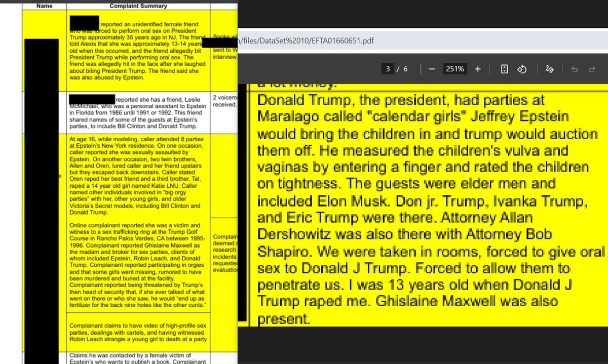Activate the draw annotation tool

(x=550, y=69)
